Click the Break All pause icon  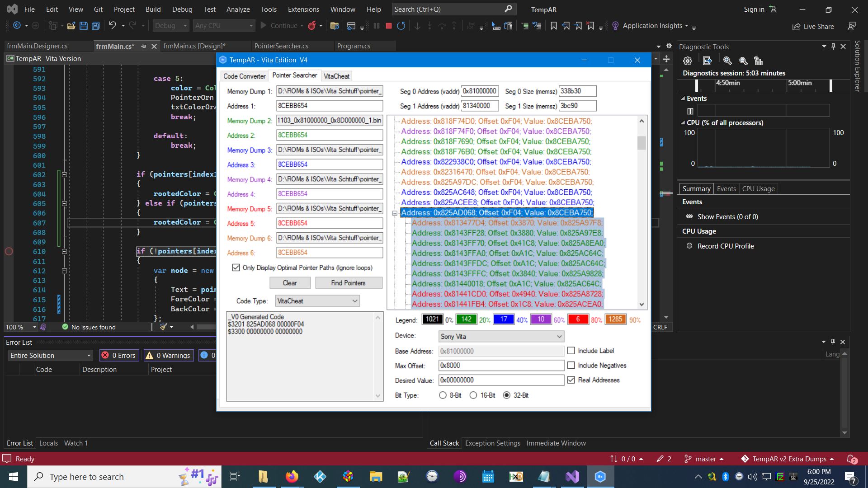point(376,26)
